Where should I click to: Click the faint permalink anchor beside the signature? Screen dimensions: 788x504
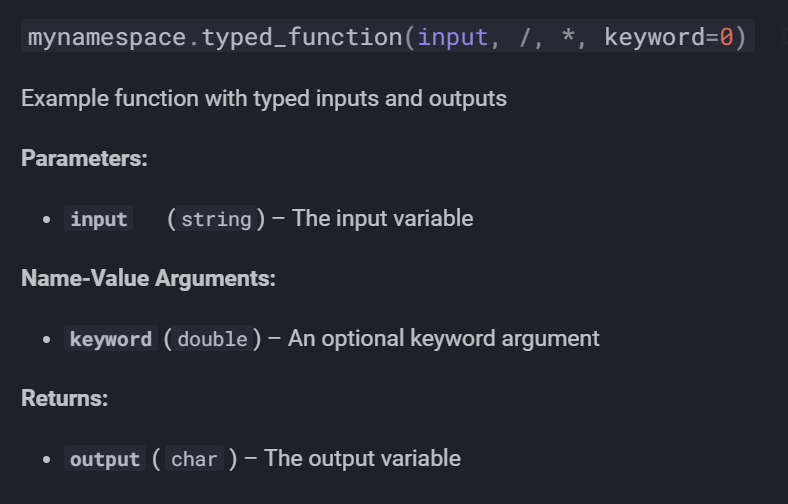784,35
